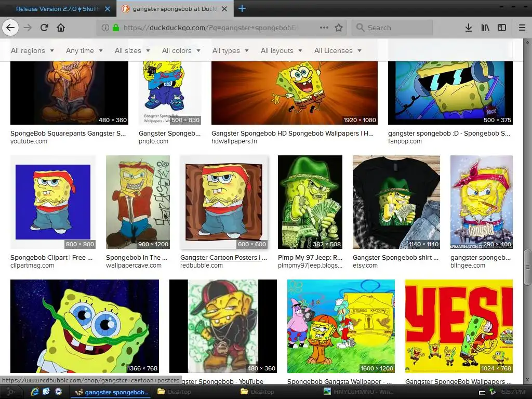The image size is (532, 399).
Task: Open the 290 × 400 blingee Gangsta image
Action: (x=482, y=202)
